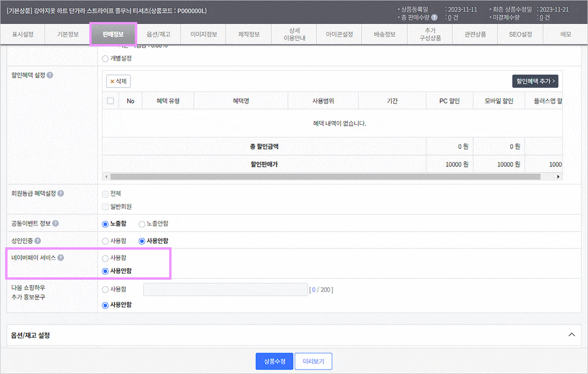Click the PC 할인 column header

click(450, 101)
